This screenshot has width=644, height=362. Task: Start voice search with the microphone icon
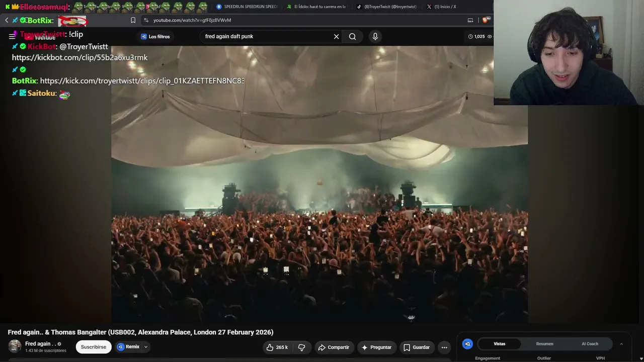pyautogui.click(x=375, y=36)
